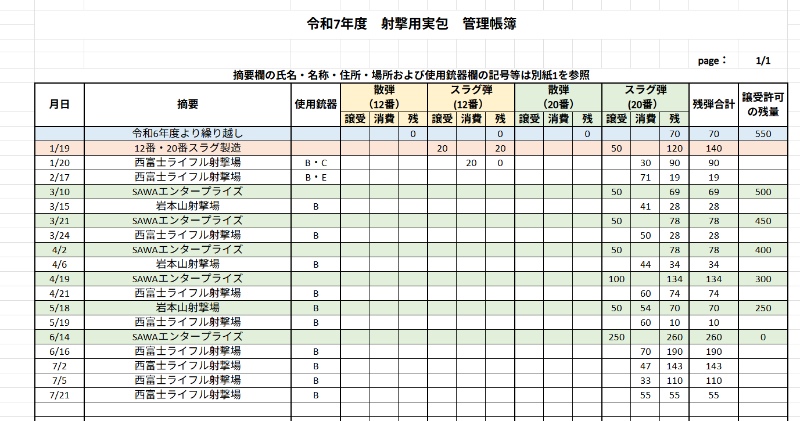Click the 54 consumed value in the 5/18 row

click(x=645, y=308)
